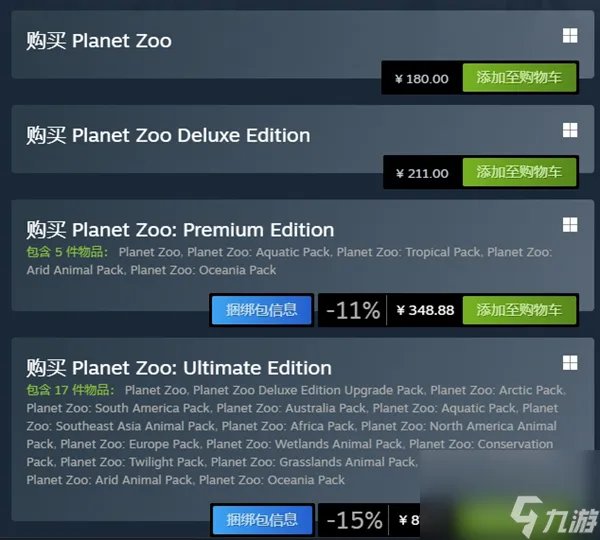Click the 购买 Planet Zoo: Premium Edition title

pos(180,230)
